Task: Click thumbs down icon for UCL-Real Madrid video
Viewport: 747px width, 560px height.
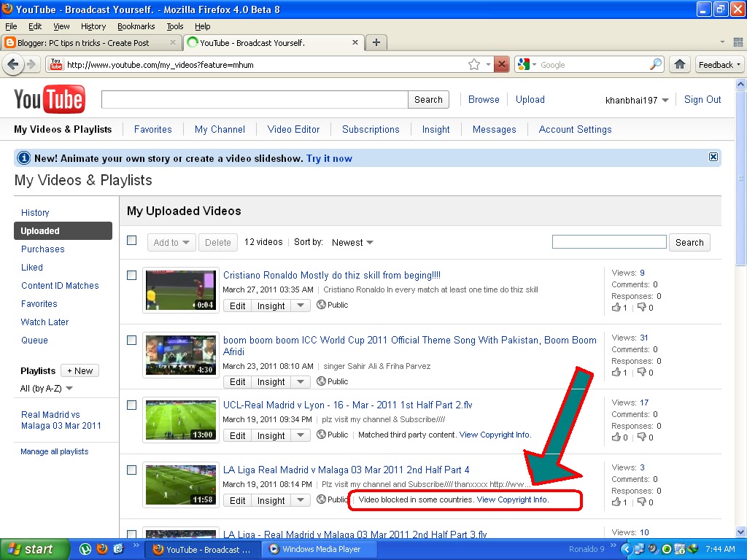Action: click(642, 437)
